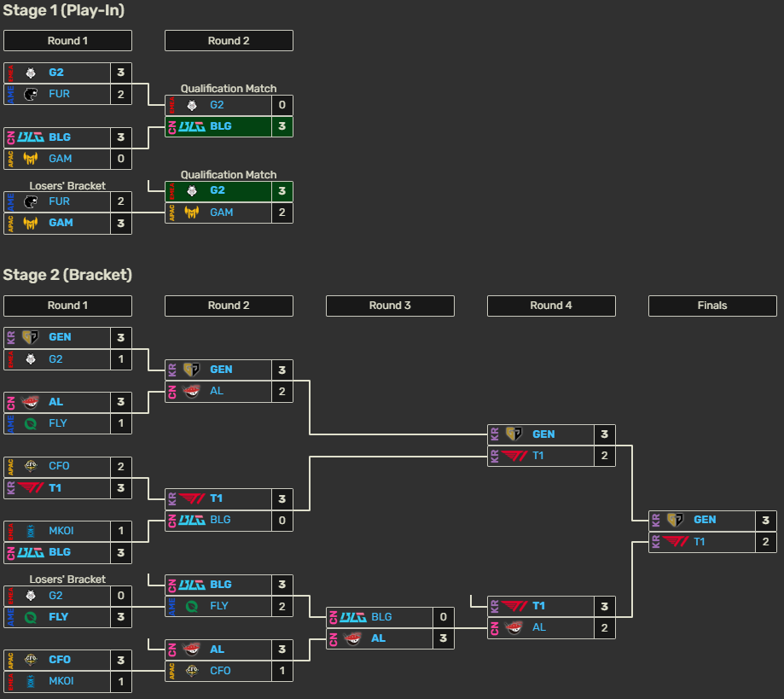Click the Round 4 column header
The width and height of the screenshot is (784, 699).
click(551, 306)
